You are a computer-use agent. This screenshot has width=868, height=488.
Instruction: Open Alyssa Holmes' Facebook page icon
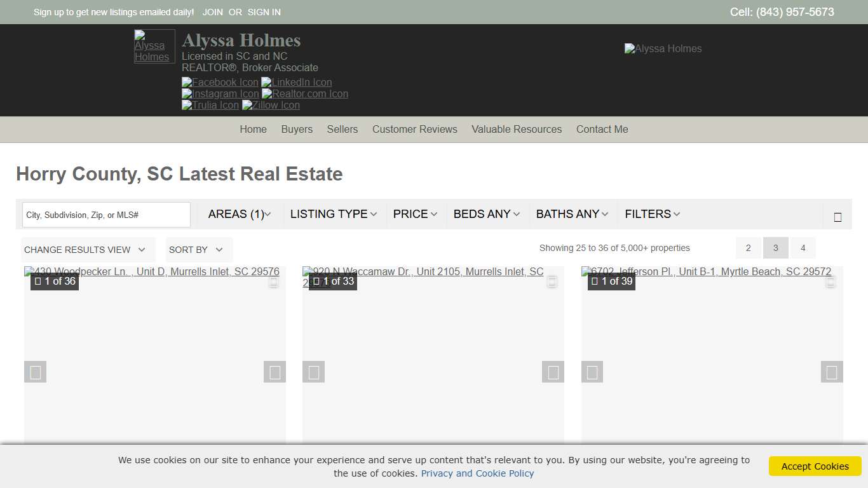point(219,82)
